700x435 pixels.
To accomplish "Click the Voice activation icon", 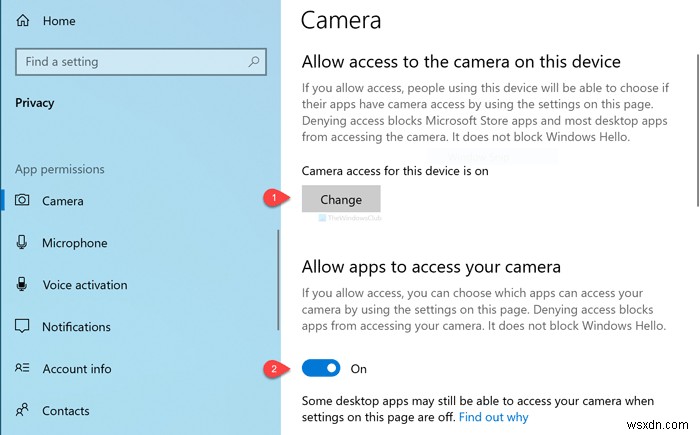I will pyautogui.click(x=21, y=284).
